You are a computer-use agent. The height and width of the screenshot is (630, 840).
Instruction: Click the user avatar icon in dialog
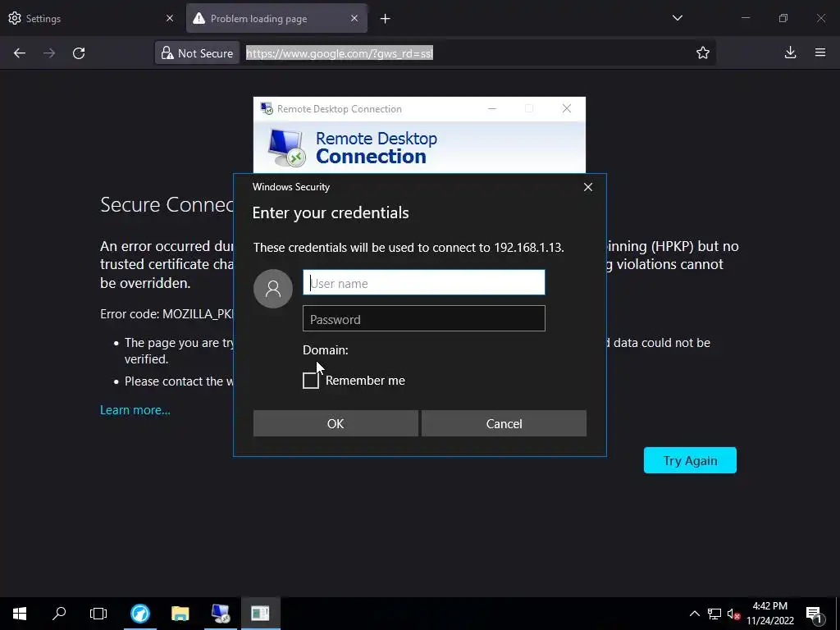(x=273, y=289)
